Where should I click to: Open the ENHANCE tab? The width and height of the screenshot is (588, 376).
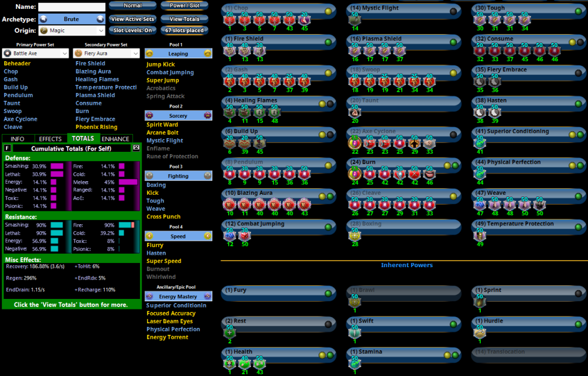pyautogui.click(x=115, y=139)
